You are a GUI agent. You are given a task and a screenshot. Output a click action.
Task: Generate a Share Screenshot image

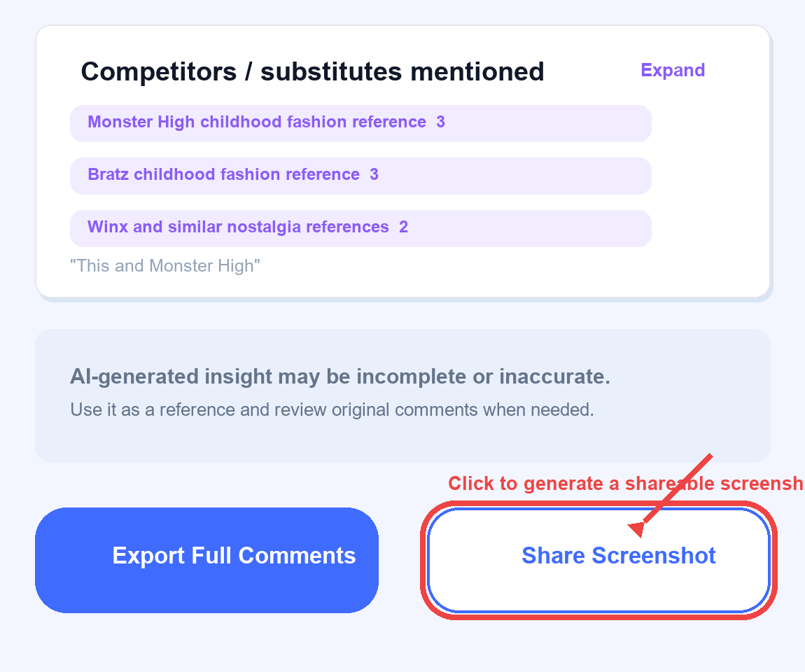(598, 560)
